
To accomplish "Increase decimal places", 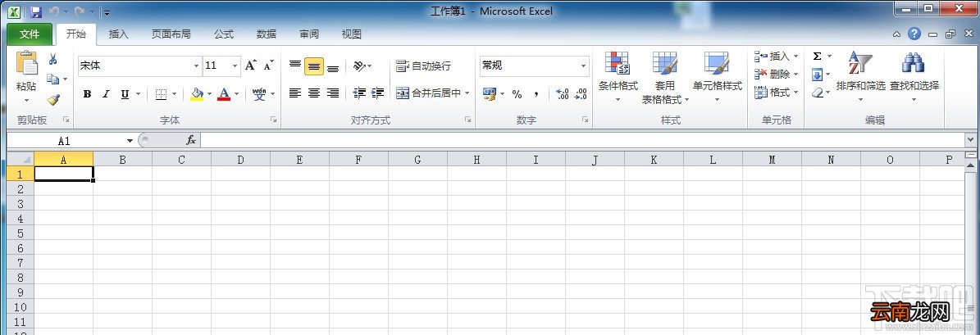I will [x=563, y=93].
